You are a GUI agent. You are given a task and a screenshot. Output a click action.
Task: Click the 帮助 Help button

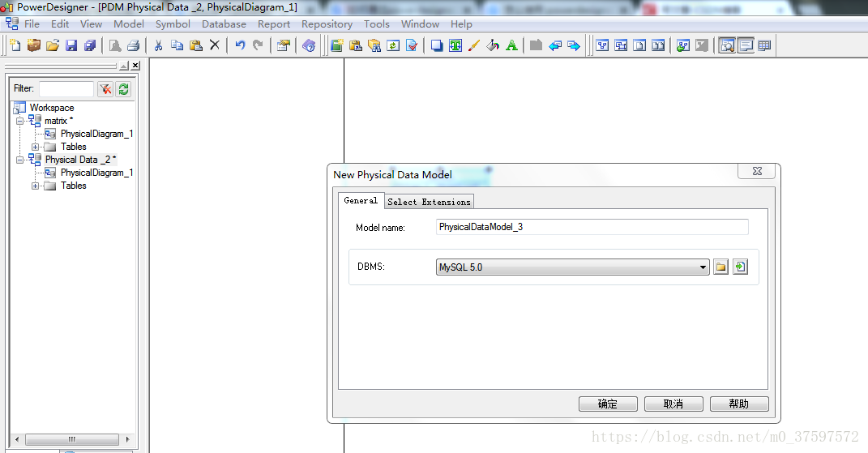[739, 404]
